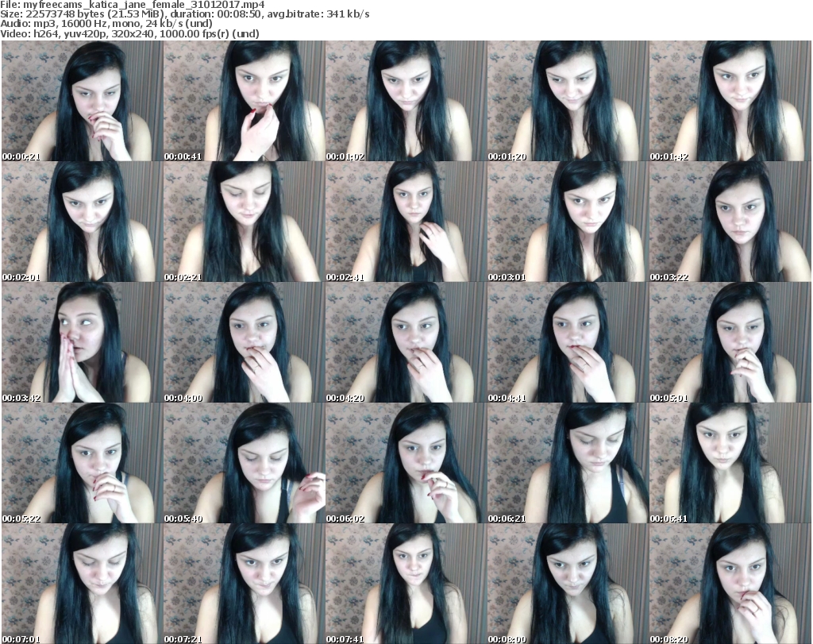
Task: Select the frame at 00:00:41
Action: 244,101
